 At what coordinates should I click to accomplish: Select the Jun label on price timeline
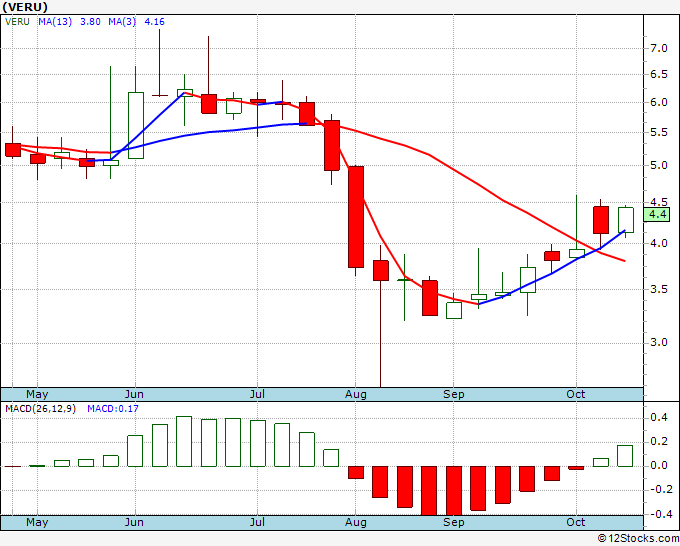(134, 394)
